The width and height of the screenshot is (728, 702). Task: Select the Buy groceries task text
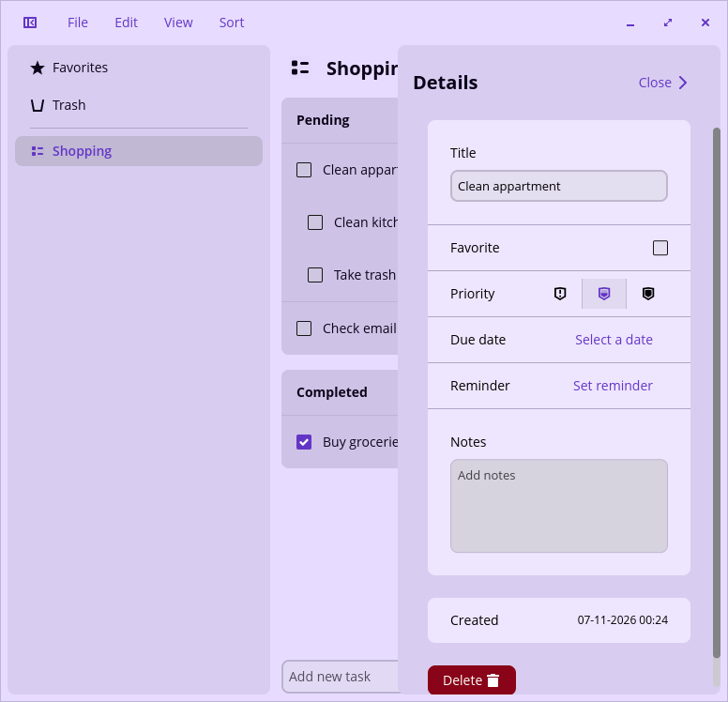[x=360, y=442]
